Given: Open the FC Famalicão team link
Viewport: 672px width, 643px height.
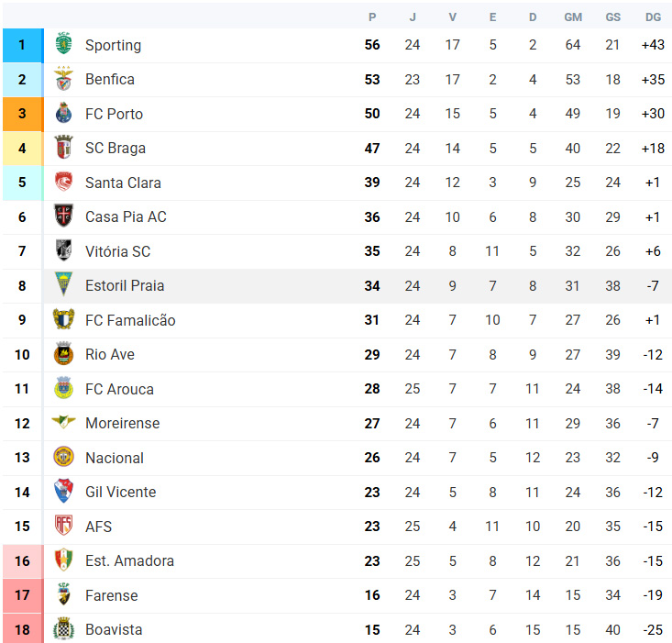Looking at the screenshot, I should pos(130,320).
